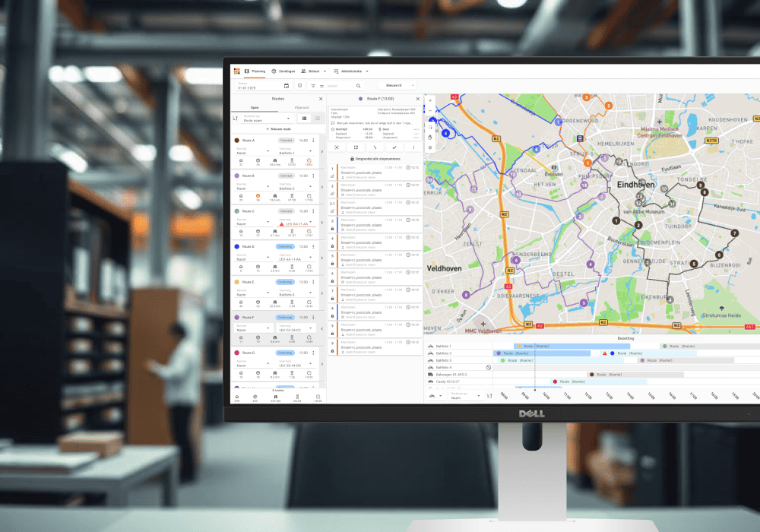
Task: Switch routes to card view
Action: [x=305, y=119]
